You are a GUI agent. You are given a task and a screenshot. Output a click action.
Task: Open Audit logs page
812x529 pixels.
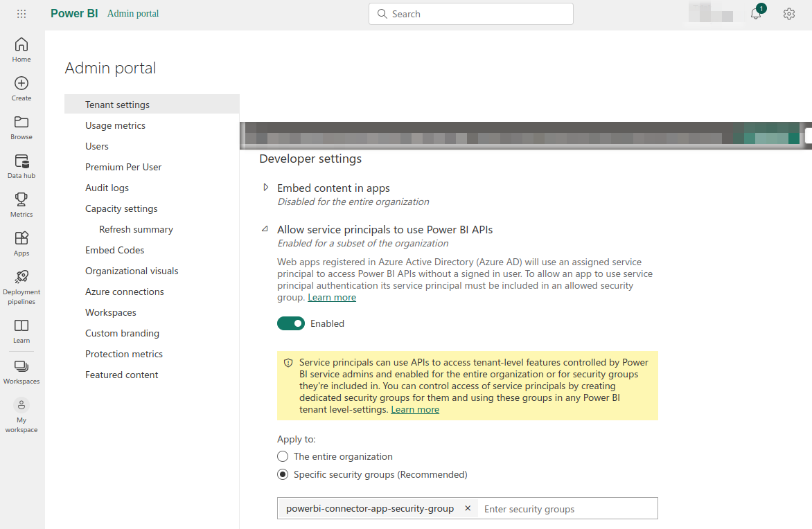107,188
